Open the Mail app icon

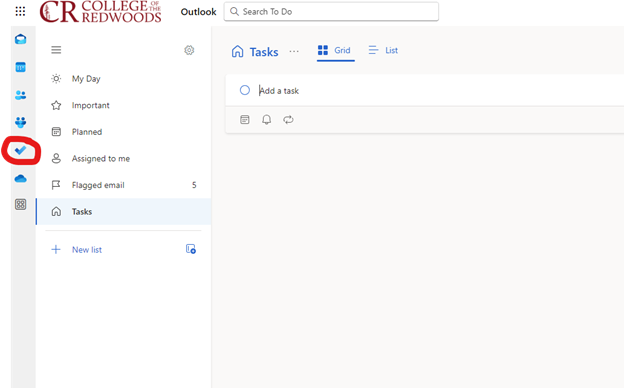[x=21, y=39]
